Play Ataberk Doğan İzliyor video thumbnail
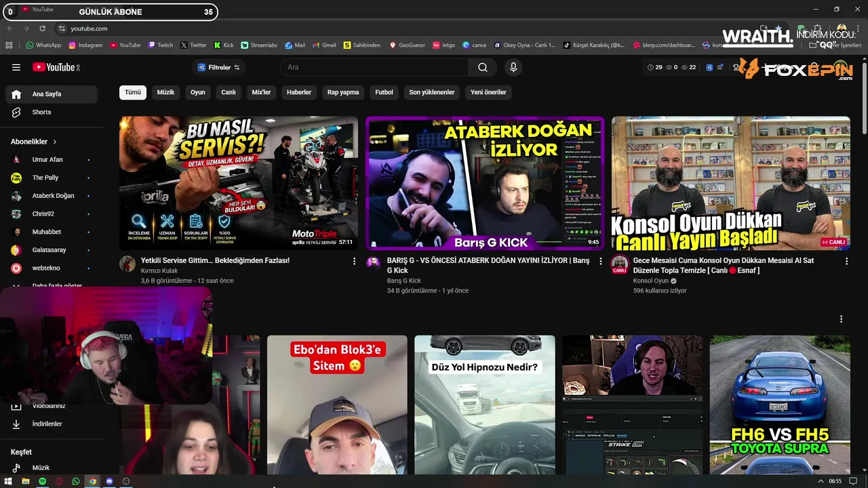868x488 pixels. [485, 183]
